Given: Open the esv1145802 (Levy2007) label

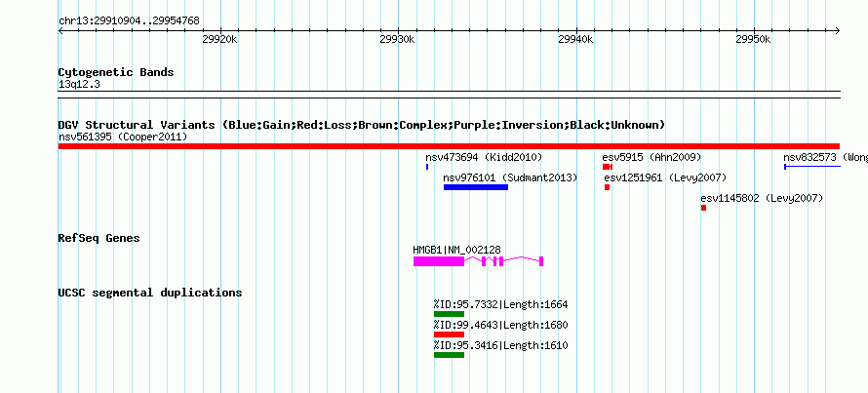Looking at the screenshot, I should (762, 198).
